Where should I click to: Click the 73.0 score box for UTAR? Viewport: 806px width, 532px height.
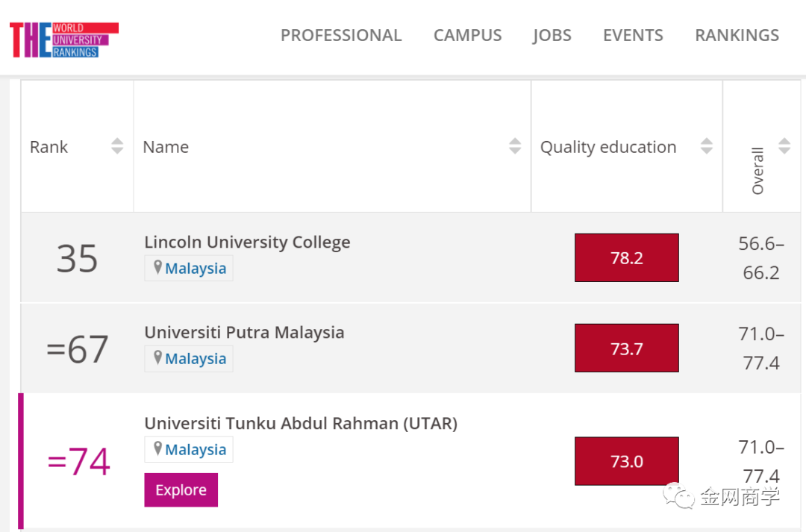626,461
